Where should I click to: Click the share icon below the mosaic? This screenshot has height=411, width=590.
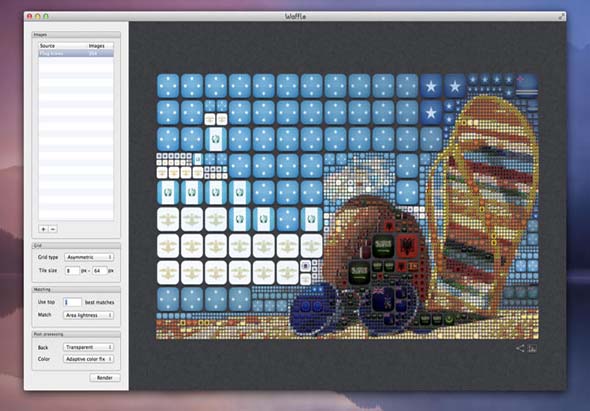[x=520, y=349]
